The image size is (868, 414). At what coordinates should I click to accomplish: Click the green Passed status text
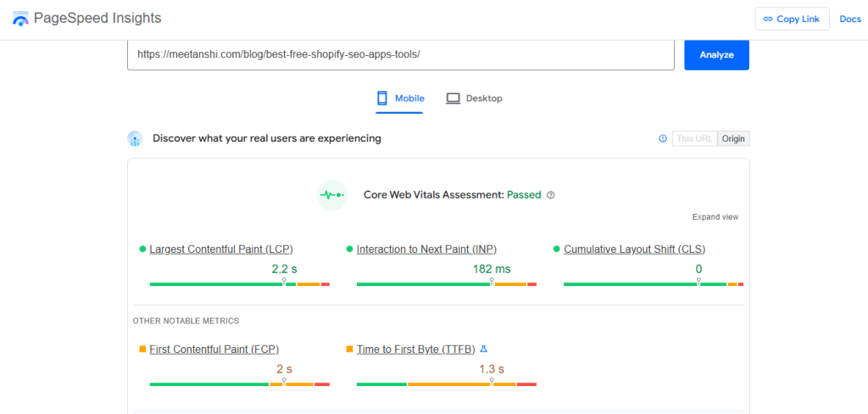point(524,195)
